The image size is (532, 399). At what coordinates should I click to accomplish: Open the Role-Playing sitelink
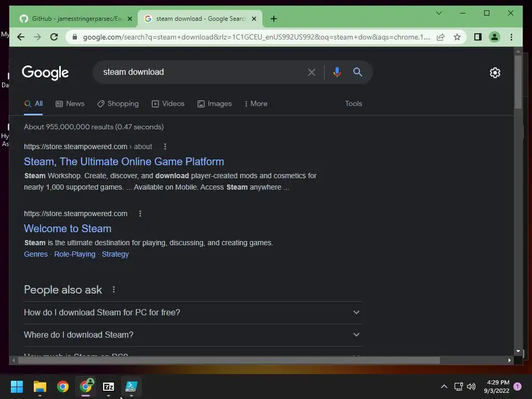point(75,254)
